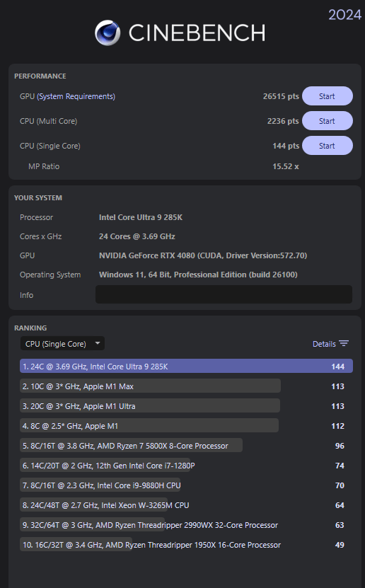Select the Intel Core Ultra 9 285K ranking entry

(186, 367)
